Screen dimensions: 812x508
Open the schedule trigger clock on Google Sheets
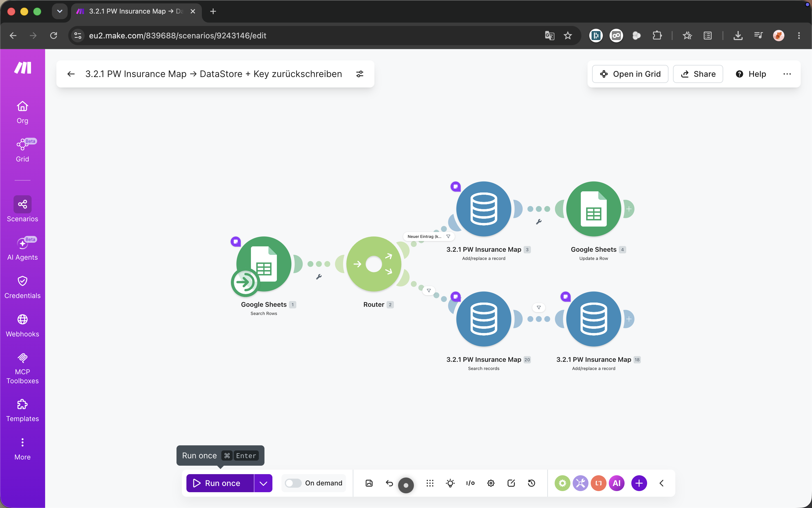coord(245,282)
